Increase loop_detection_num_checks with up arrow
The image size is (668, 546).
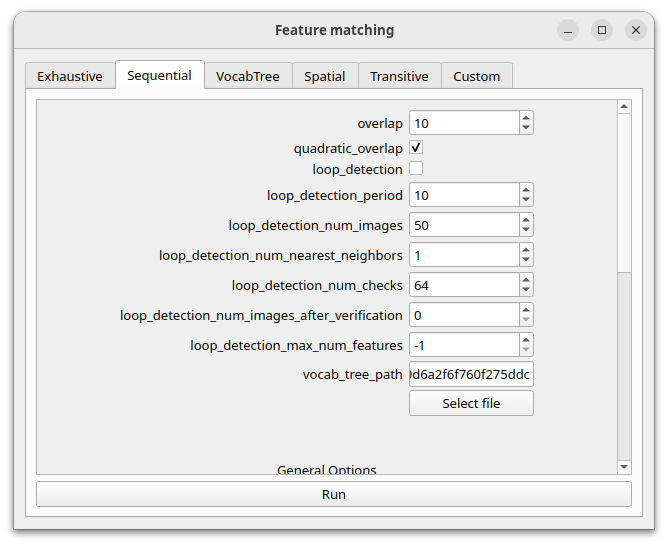click(526, 279)
